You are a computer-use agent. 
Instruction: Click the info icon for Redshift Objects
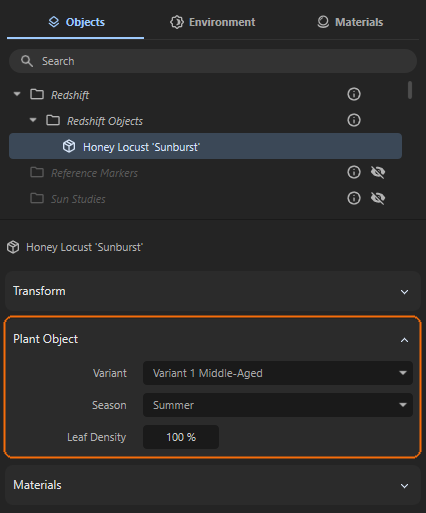tap(354, 120)
